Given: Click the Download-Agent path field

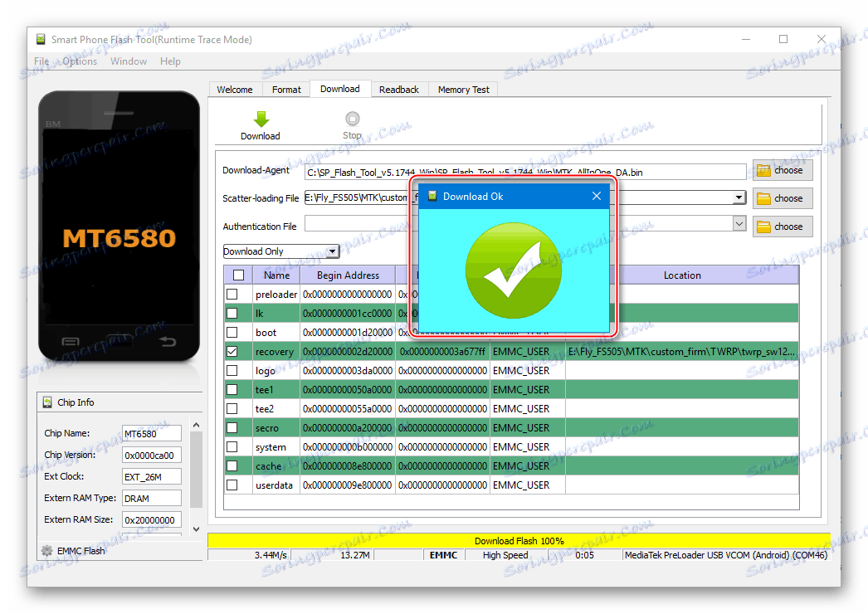Looking at the screenshot, I should 525,173.
